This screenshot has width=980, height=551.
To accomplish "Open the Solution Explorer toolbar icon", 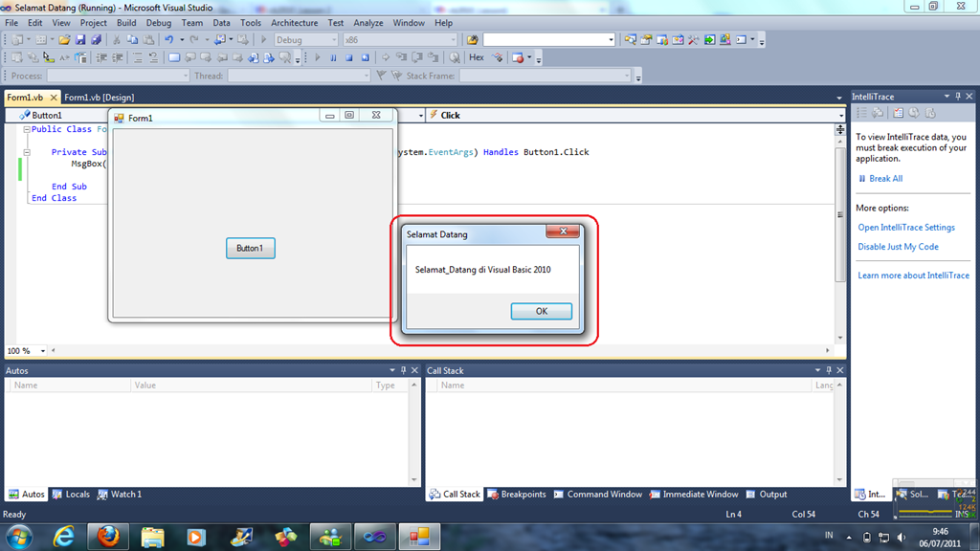I will click(x=630, y=40).
